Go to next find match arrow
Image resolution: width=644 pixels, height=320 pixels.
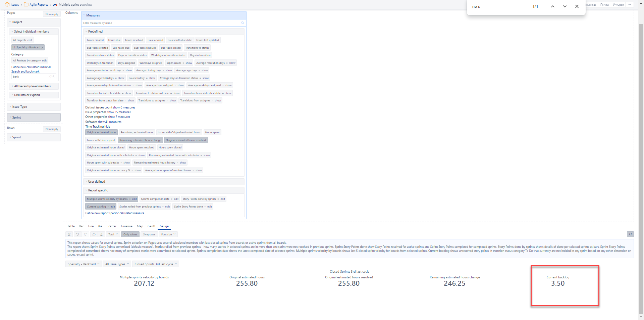(565, 6)
